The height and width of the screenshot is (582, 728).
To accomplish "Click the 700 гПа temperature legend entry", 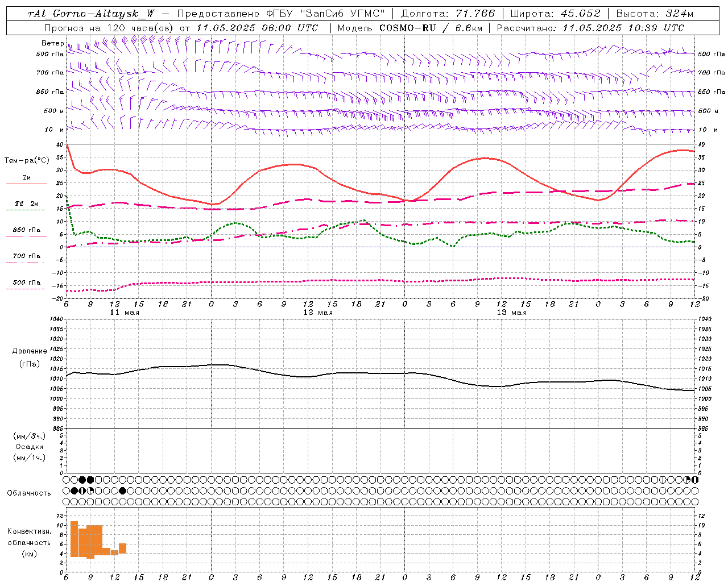I will (x=26, y=258).
